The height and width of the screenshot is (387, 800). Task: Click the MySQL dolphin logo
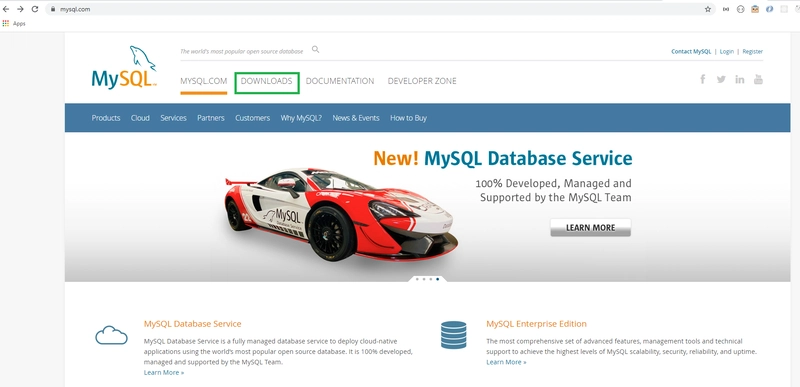tap(124, 67)
